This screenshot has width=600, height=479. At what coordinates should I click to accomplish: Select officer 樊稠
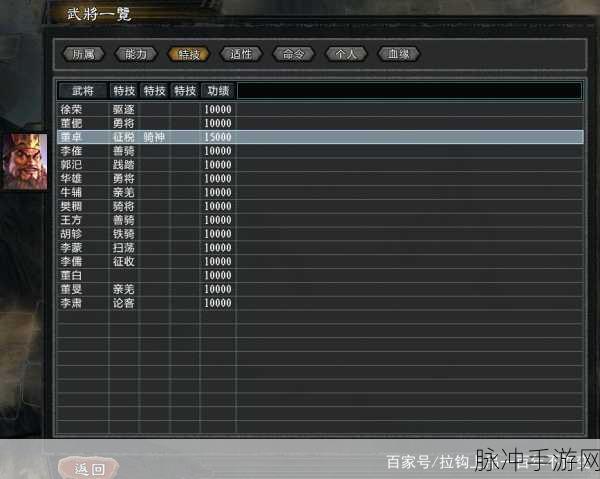coord(71,206)
